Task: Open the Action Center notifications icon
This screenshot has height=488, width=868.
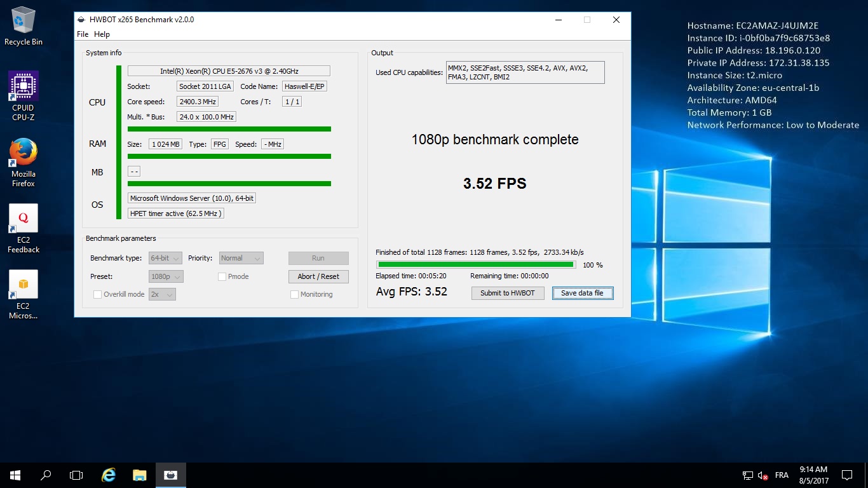Action: tap(847, 475)
